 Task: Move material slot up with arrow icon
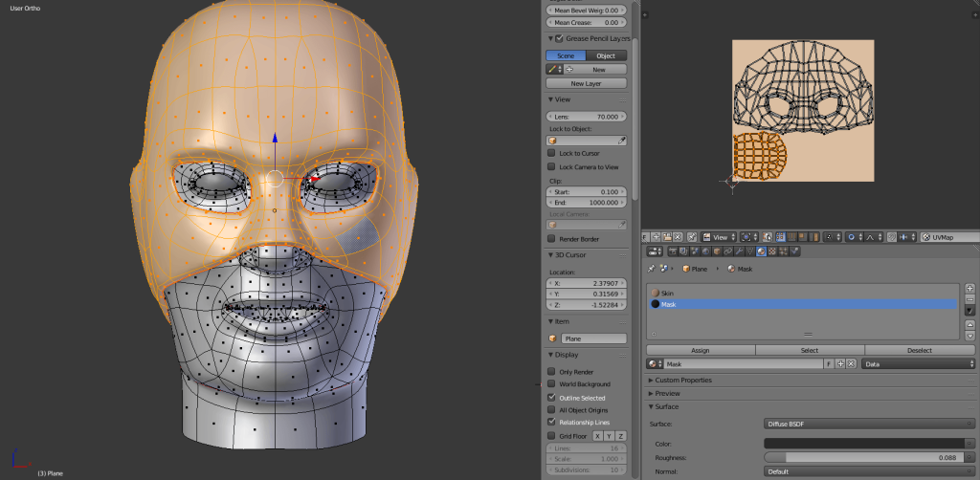pyautogui.click(x=969, y=325)
